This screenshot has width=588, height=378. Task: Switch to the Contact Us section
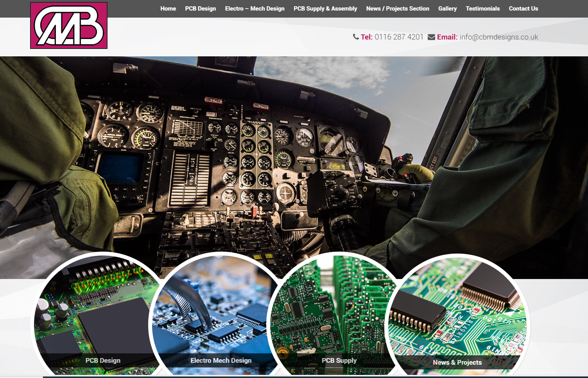tap(523, 8)
